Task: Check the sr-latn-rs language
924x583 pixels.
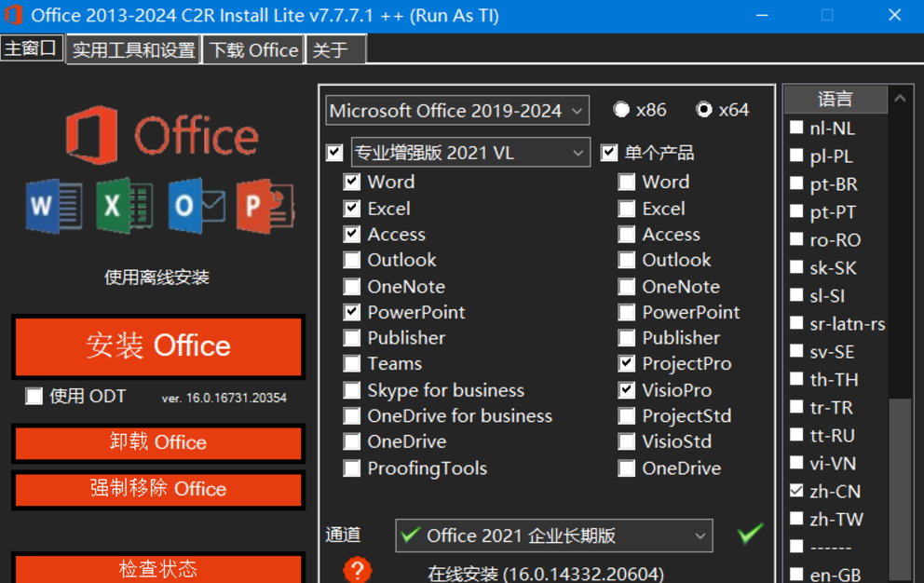Action: (x=796, y=323)
